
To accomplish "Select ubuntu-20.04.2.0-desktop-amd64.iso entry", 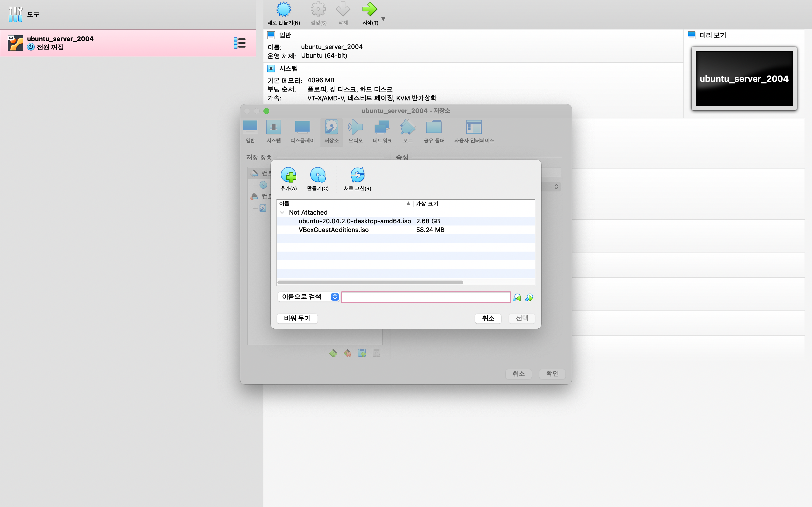I will pos(354,221).
